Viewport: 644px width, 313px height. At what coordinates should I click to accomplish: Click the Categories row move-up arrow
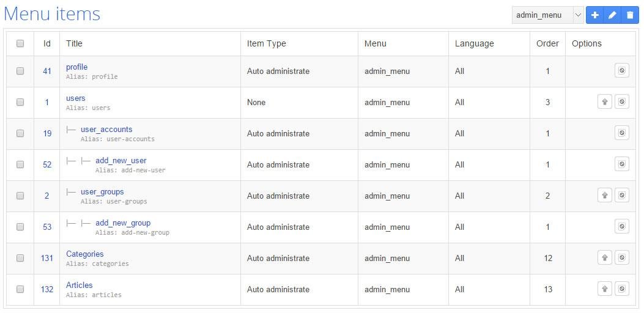604,258
